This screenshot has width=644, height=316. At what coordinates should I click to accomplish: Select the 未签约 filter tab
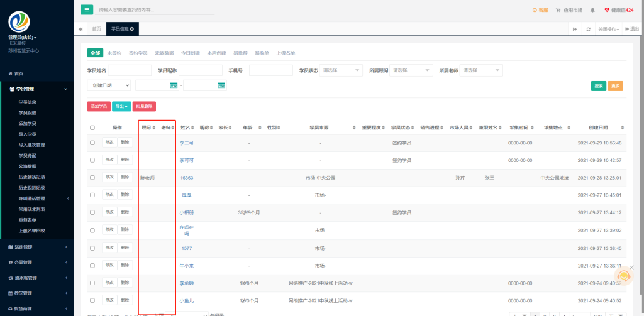pos(114,53)
